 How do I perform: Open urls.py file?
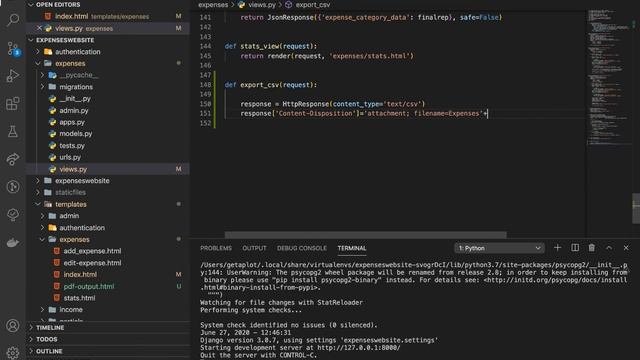(x=70, y=157)
